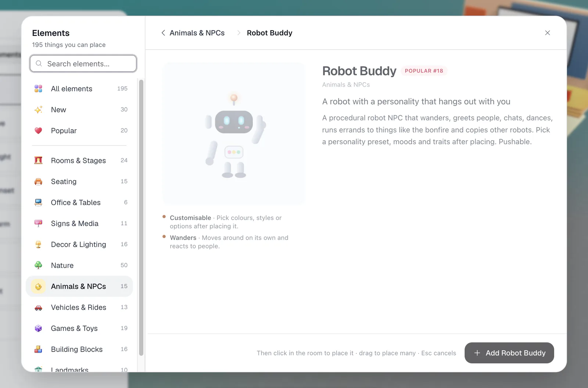588x388 pixels.
Task: Click the Customisable feature text
Action: coord(226,222)
